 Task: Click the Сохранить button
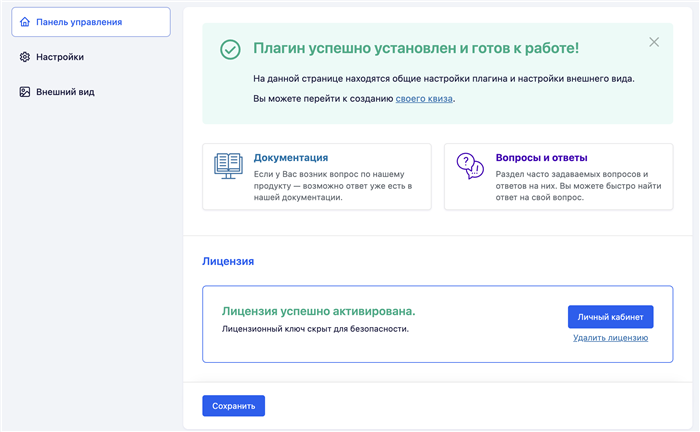pyautogui.click(x=233, y=406)
